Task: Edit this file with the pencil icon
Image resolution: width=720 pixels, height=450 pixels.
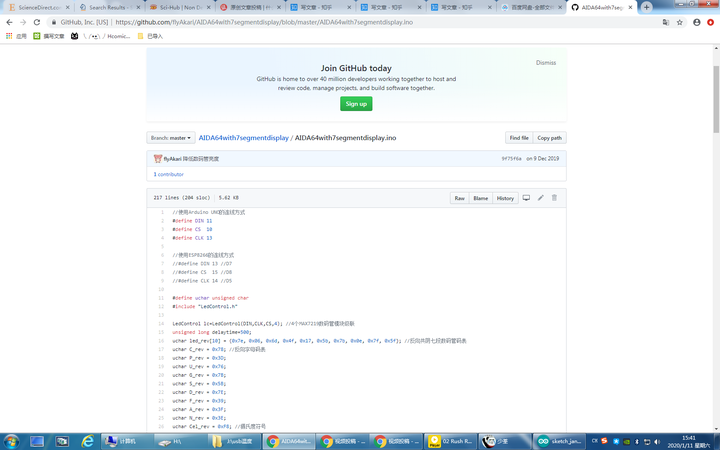Action: point(540,198)
